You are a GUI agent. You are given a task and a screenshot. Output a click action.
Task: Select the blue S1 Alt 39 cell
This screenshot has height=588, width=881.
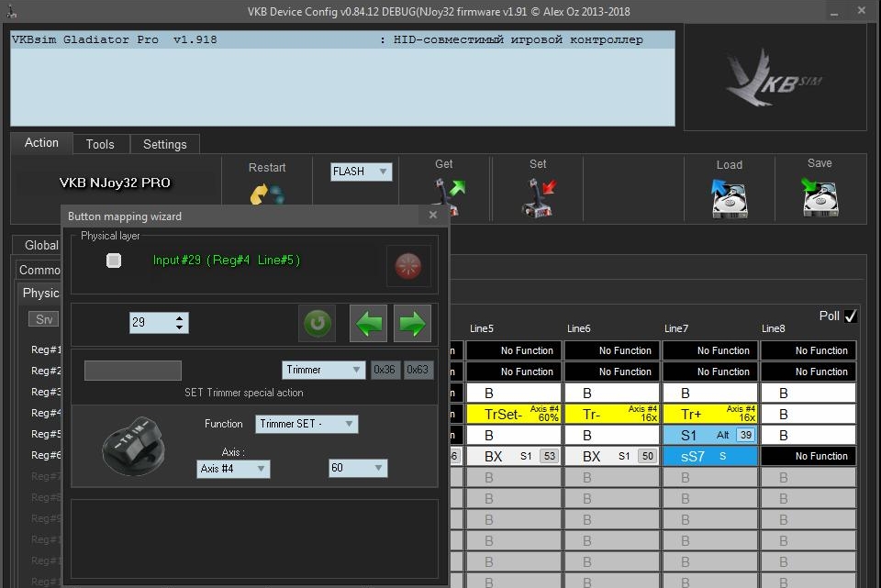(710, 435)
